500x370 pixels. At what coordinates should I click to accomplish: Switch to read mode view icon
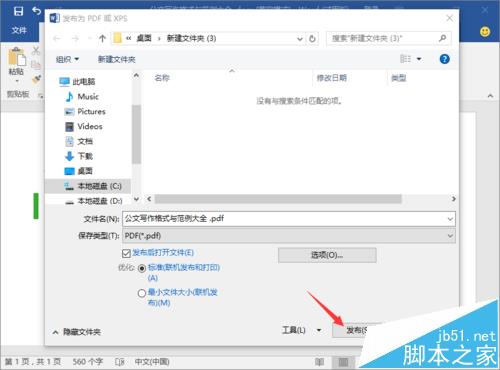pyautogui.click(x=319, y=362)
